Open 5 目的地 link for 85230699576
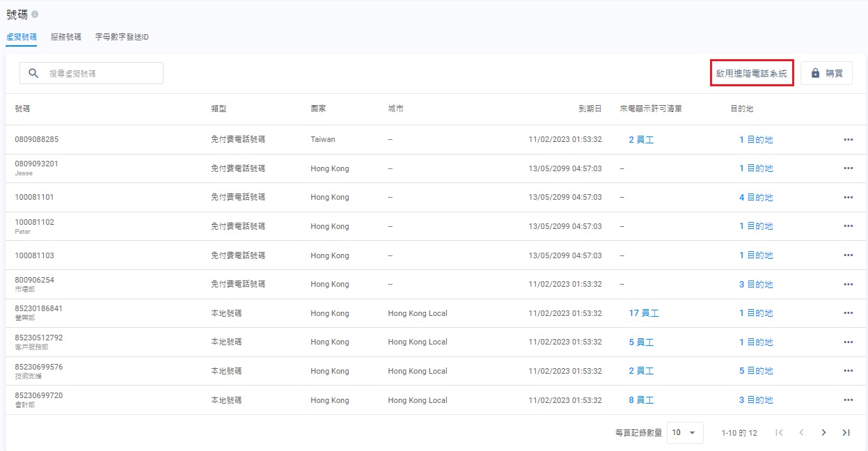 coord(756,371)
